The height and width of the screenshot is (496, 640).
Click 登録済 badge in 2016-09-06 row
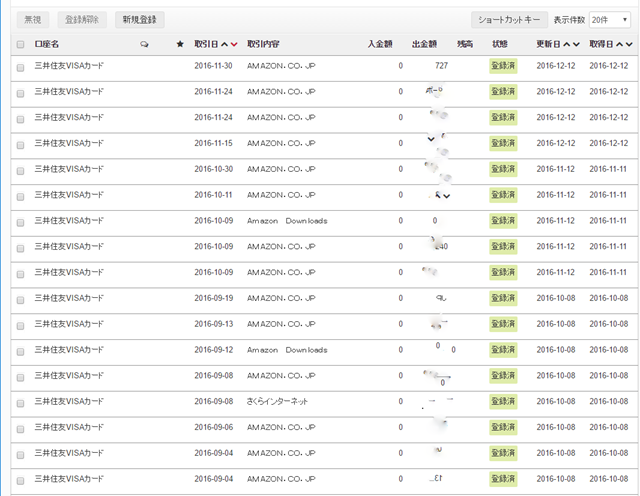(503, 427)
